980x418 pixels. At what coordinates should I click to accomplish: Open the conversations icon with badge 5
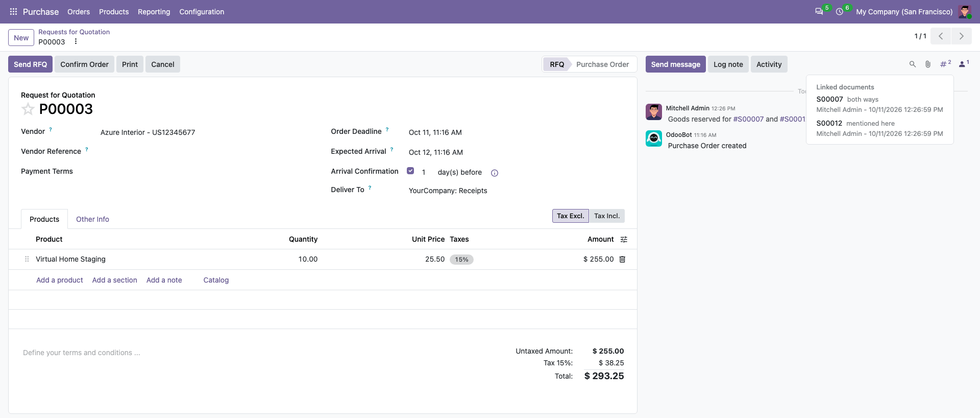(x=819, y=11)
